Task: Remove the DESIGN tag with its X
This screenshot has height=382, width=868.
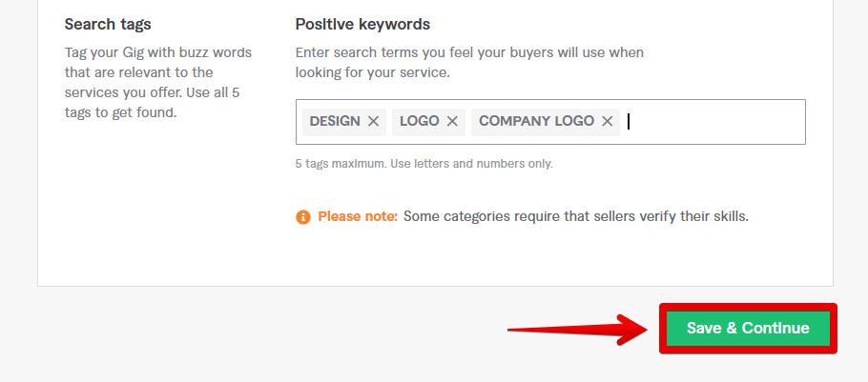Action: click(374, 121)
